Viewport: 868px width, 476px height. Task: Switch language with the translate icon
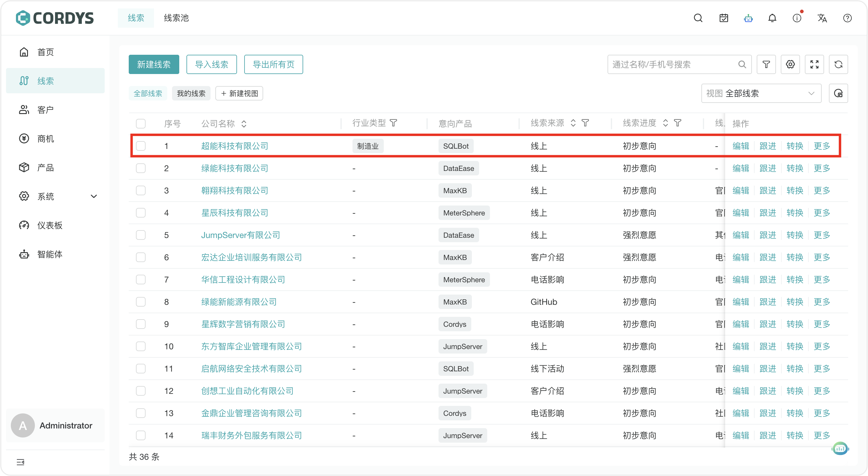click(822, 18)
